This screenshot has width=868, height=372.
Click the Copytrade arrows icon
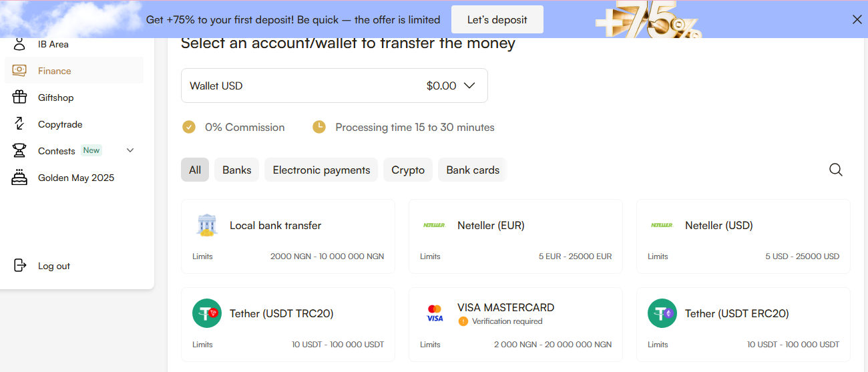tap(19, 124)
